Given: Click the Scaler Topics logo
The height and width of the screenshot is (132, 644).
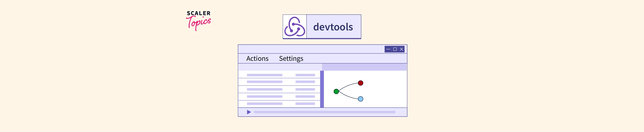Looking at the screenshot, I should [199, 20].
